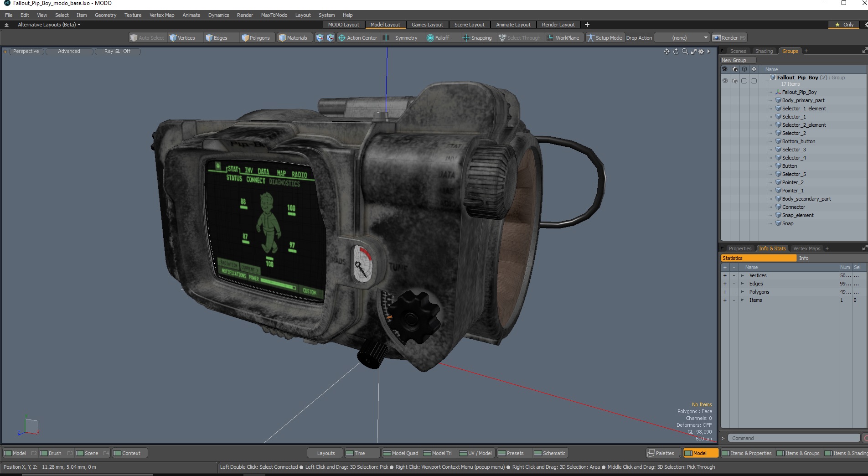The image size is (868, 476).
Task: Click the WorkPlane button
Action: click(563, 38)
